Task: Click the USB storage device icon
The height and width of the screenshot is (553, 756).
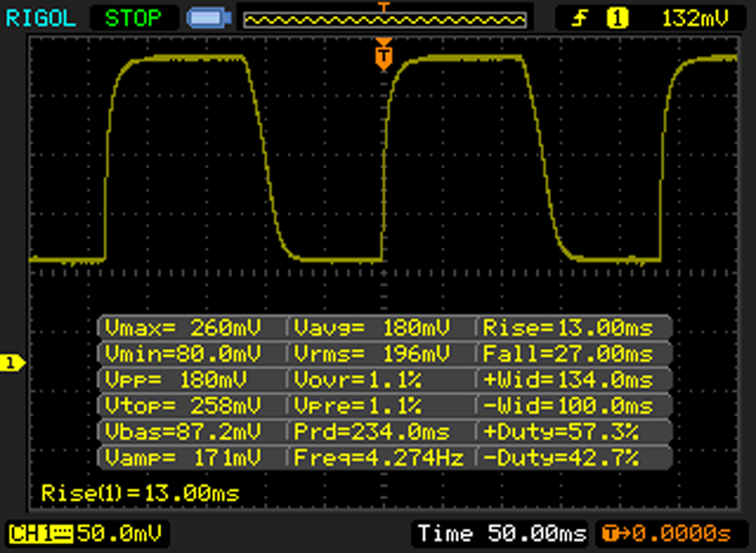Action: (209, 18)
